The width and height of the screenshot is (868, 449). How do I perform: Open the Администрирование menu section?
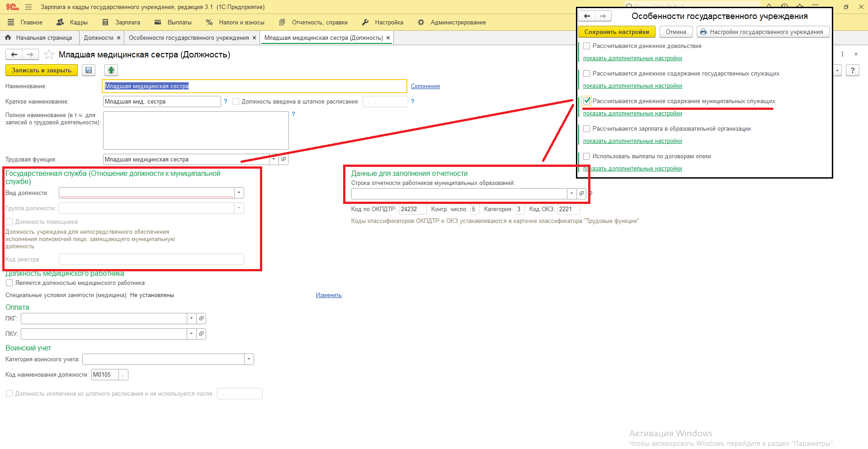[x=452, y=22]
